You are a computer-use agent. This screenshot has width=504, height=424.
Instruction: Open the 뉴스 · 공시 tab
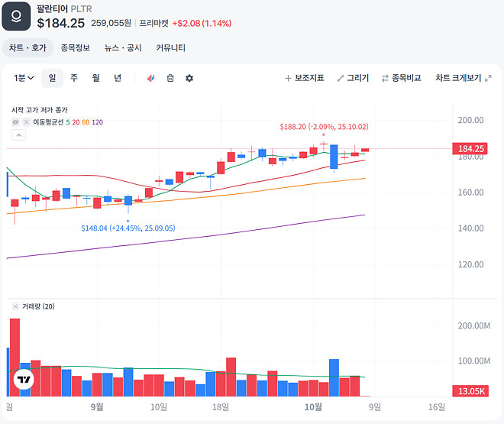(123, 48)
